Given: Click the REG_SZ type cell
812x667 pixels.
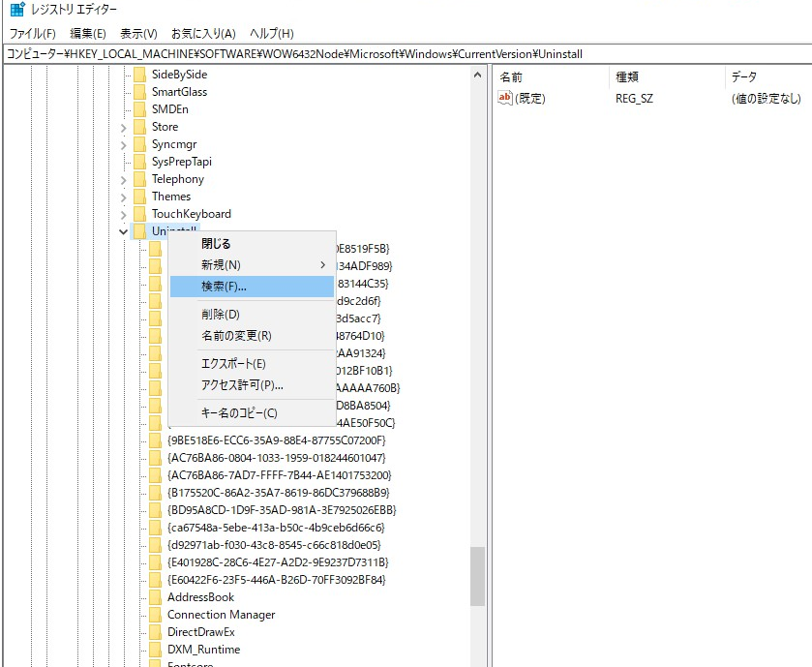Looking at the screenshot, I should click(634, 99).
